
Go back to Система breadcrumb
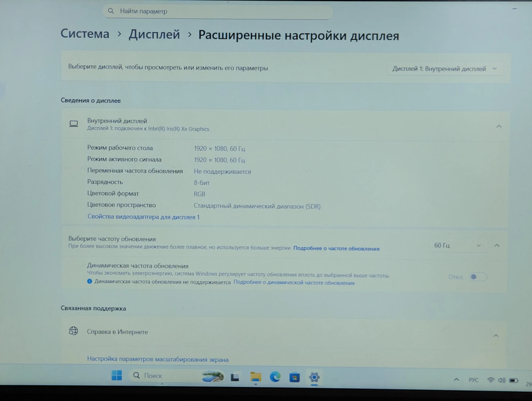pos(85,34)
